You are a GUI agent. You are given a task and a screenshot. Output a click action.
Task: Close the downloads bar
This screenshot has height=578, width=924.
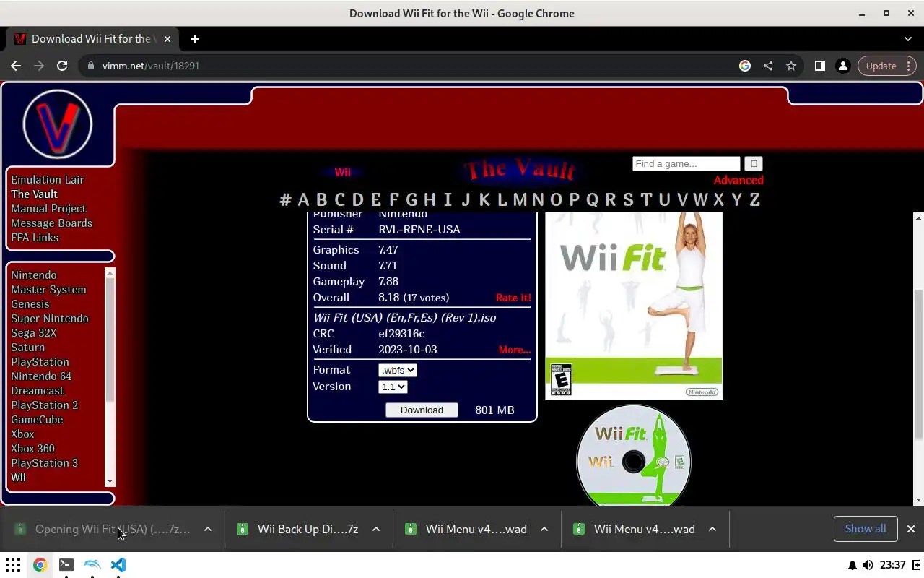pyautogui.click(x=911, y=529)
